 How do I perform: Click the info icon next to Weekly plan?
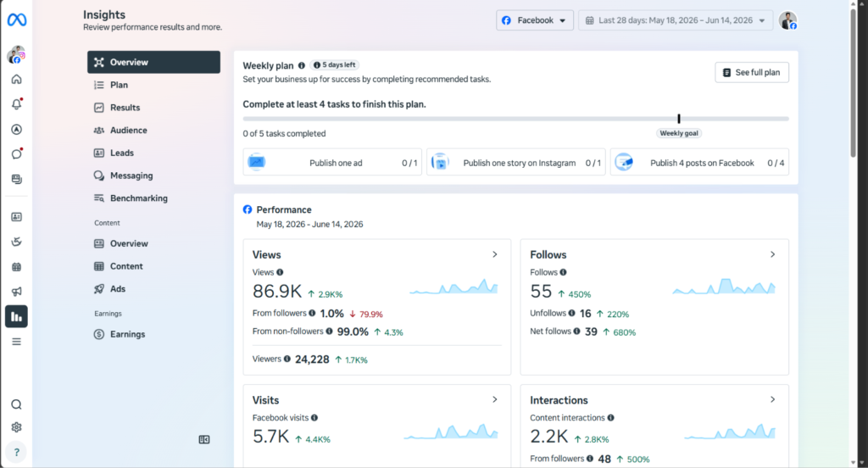pos(302,65)
